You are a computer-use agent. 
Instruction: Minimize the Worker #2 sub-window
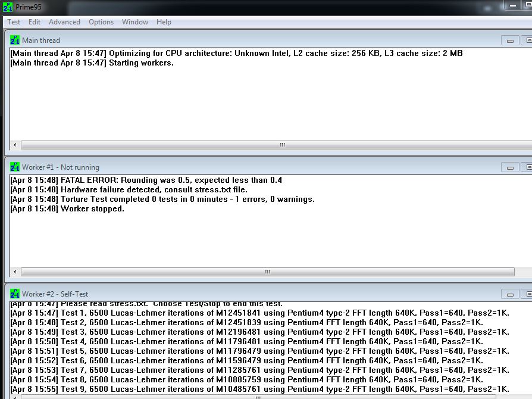[x=510, y=294]
